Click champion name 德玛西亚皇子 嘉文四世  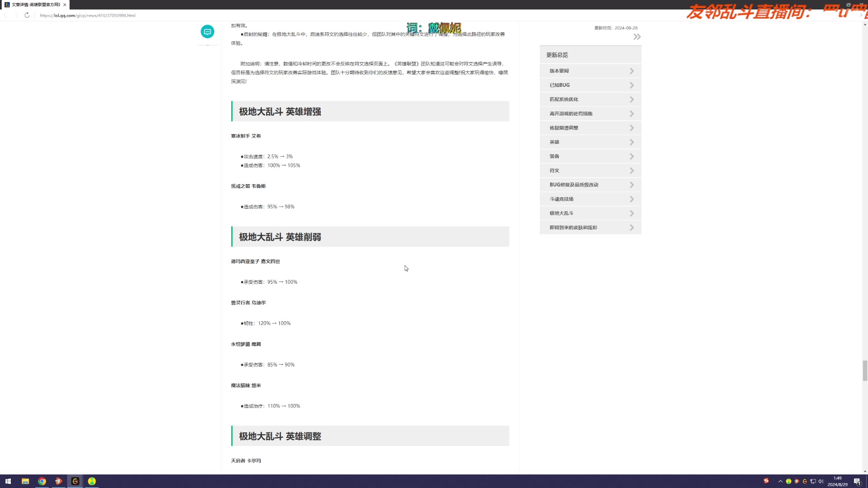(x=255, y=262)
